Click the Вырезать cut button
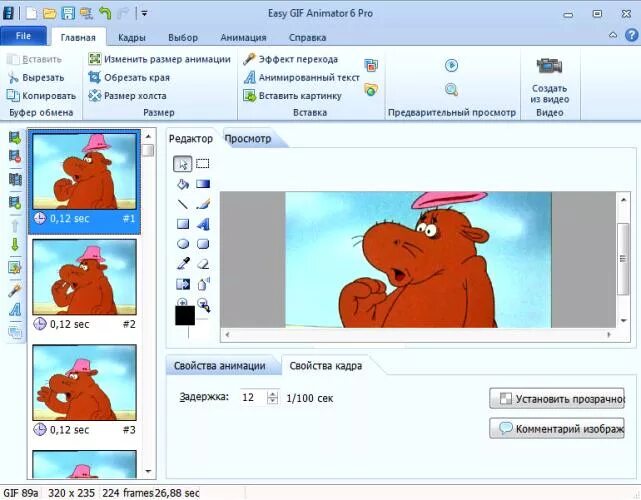The image size is (641, 500). (x=36, y=77)
